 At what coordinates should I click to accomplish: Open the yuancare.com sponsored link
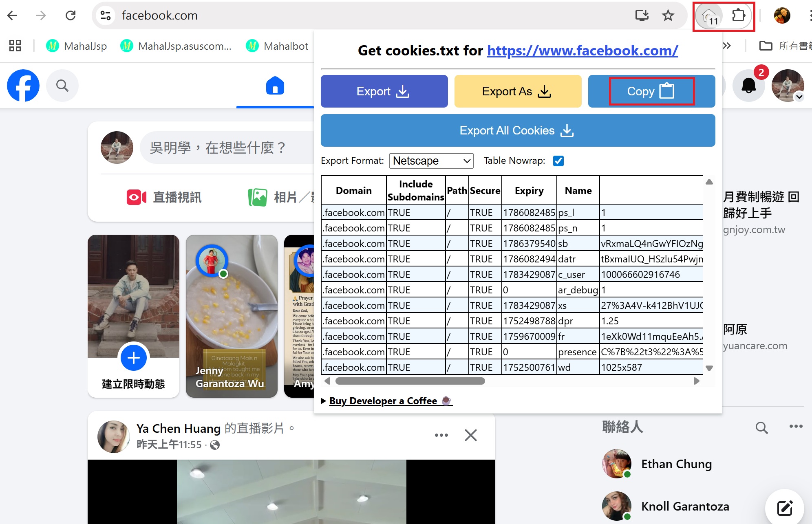tap(755, 346)
